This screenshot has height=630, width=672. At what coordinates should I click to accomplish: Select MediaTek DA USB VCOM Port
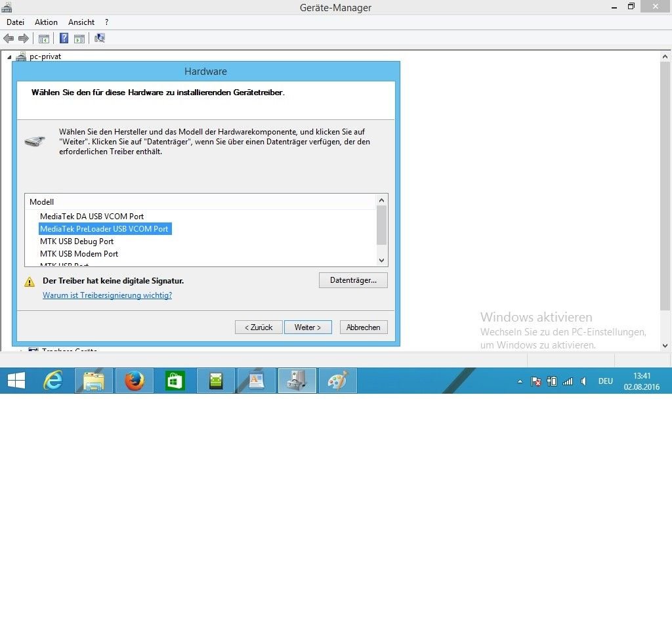(x=92, y=217)
